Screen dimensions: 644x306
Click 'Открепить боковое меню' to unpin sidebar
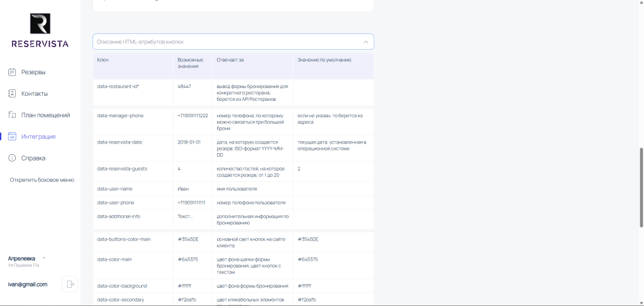[42, 180]
